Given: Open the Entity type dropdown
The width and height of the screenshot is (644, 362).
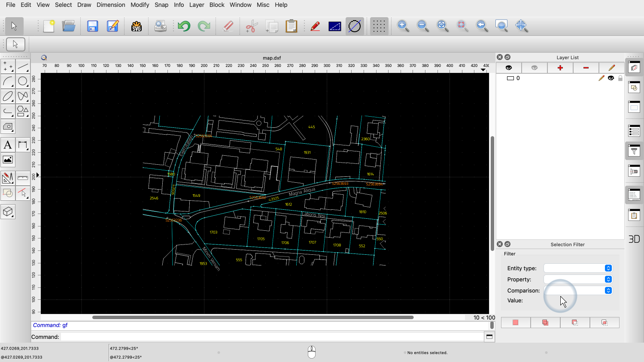Looking at the screenshot, I should [x=578, y=268].
